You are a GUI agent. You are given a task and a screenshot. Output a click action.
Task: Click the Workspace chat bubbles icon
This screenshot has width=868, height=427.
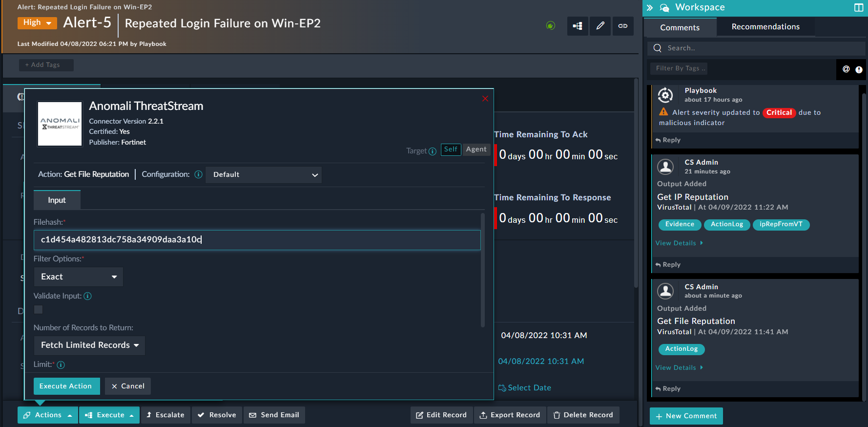tap(664, 8)
